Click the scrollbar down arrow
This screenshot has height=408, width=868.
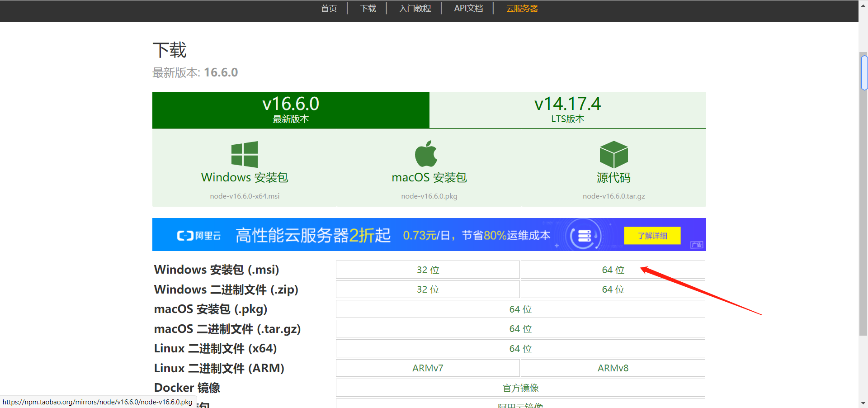point(863,403)
